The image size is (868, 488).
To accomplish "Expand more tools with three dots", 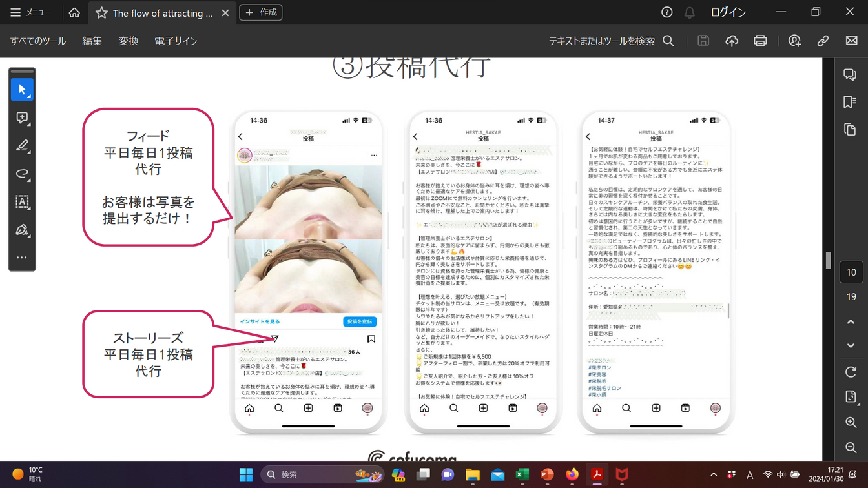I will coord(22,257).
